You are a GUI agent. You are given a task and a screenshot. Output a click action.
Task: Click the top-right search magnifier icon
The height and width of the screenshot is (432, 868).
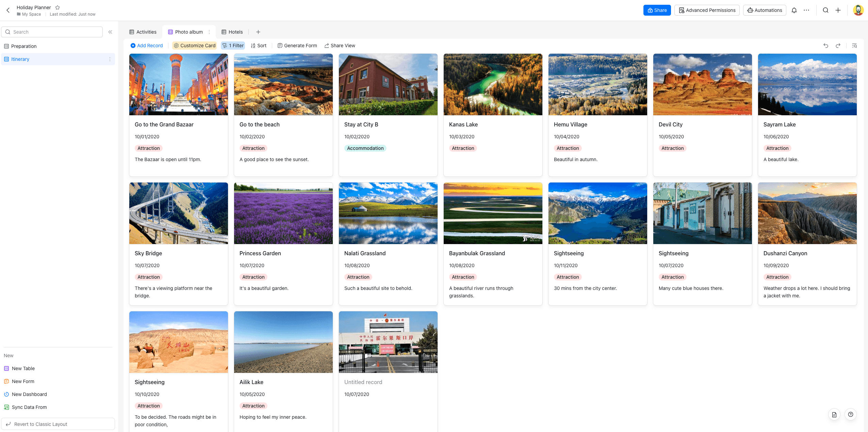[825, 10]
